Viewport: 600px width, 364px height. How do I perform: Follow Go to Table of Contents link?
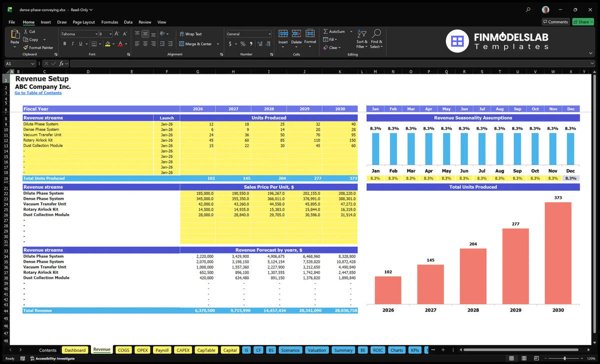coord(38,93)
